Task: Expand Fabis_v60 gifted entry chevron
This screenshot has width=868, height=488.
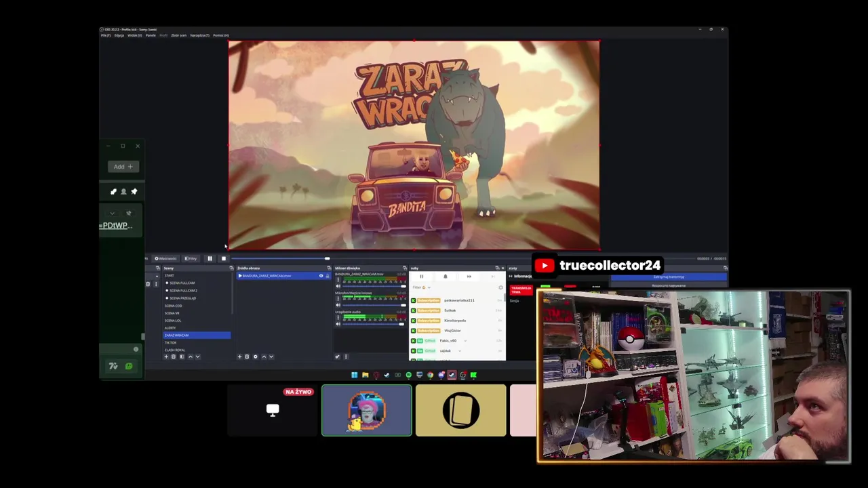Action: (465, 341)
